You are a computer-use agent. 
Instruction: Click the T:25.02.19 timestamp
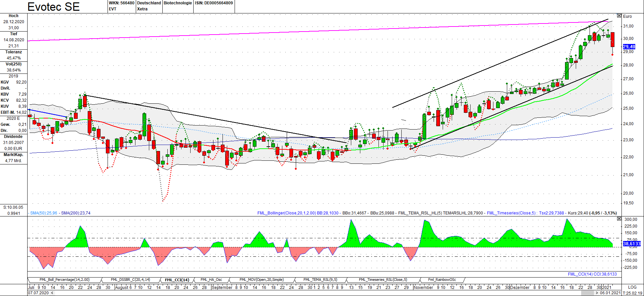tap(633, 293)
